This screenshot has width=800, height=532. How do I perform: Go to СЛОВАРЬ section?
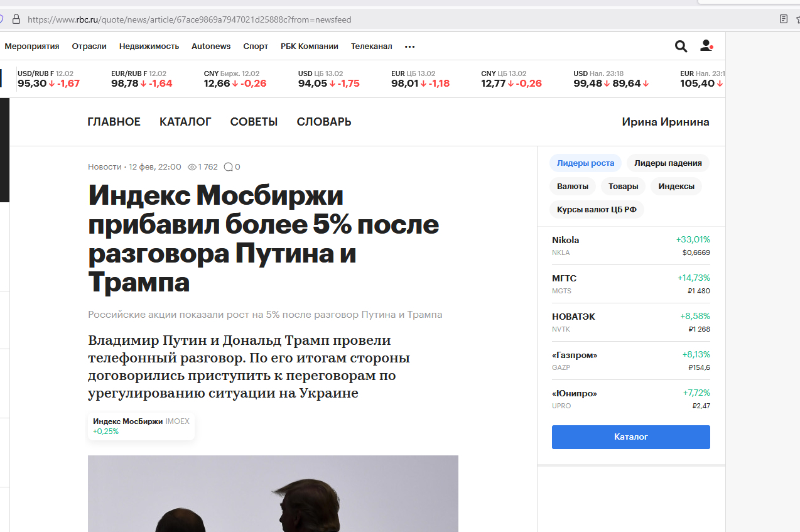pyautogui.click(x=324, y=122)
